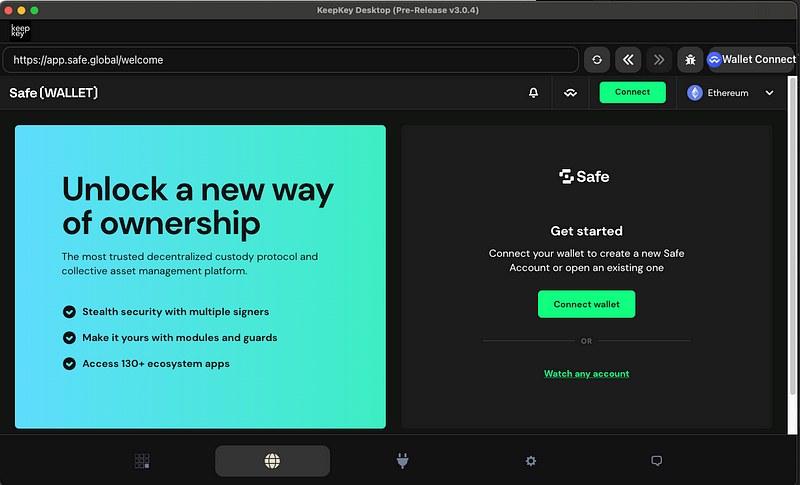
Task: Click the WalletConnect icon in Safe header
Action: click(x=570, y=93)
